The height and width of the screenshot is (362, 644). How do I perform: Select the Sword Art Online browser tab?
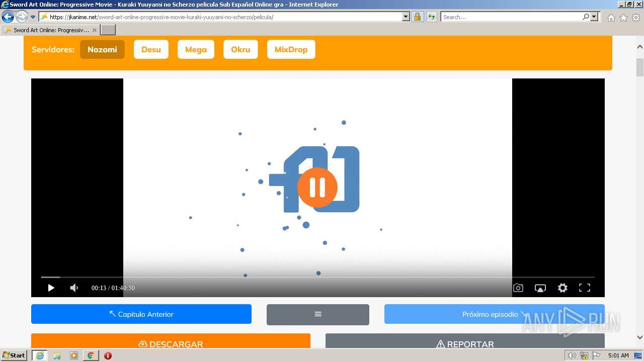50,30
